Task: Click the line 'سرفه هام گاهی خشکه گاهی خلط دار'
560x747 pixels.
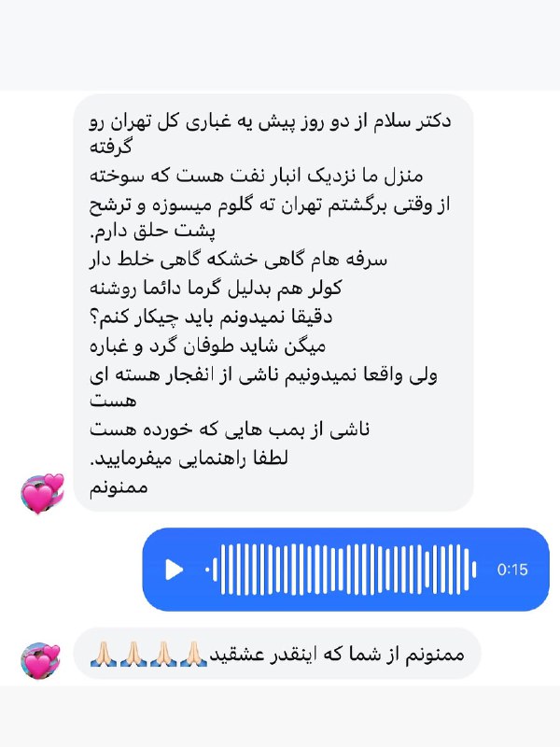Action: tap(238, 261)
